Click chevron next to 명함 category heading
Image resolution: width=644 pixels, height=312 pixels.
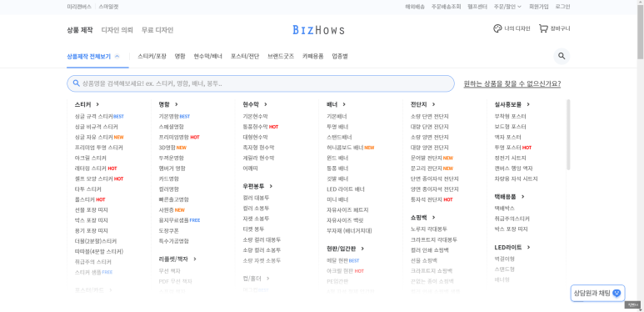(x=176, y=104)
